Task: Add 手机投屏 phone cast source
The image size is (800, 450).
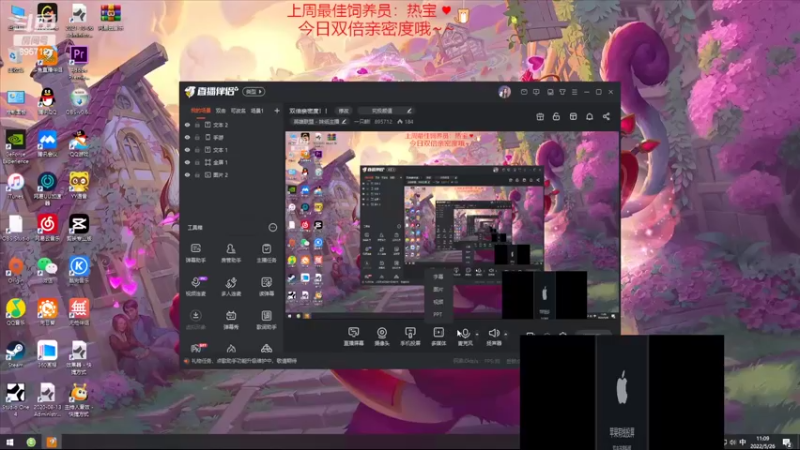Action: tap(410, 337)
